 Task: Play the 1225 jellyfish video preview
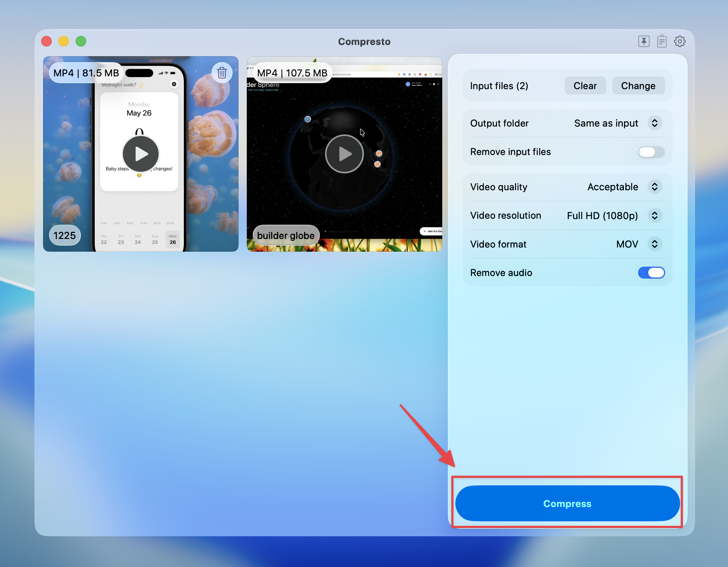pos(141,154)
